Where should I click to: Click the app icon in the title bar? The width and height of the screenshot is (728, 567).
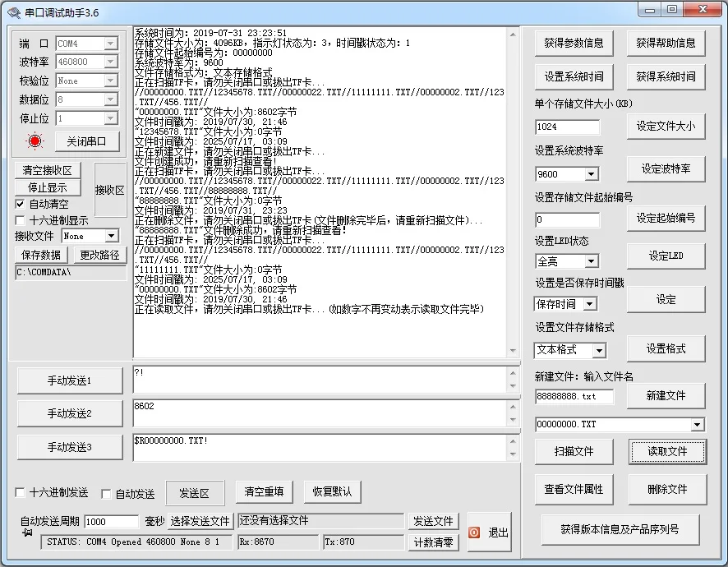(13, 12)
